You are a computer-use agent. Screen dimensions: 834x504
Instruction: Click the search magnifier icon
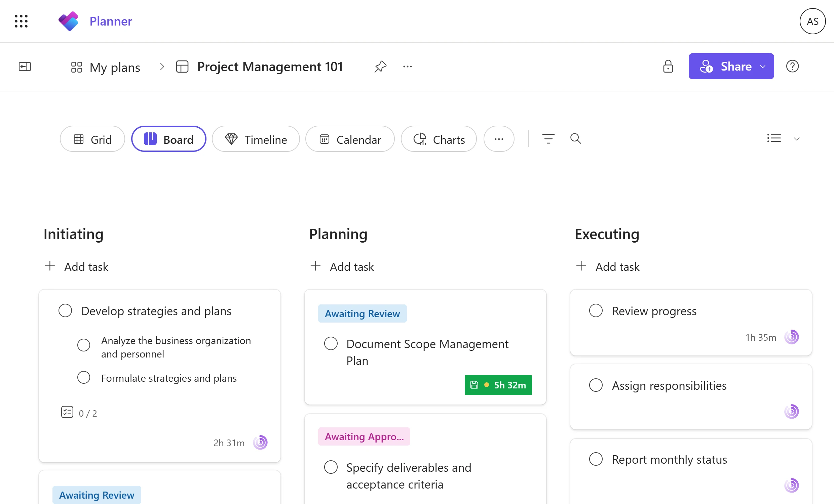coord(576,139)
